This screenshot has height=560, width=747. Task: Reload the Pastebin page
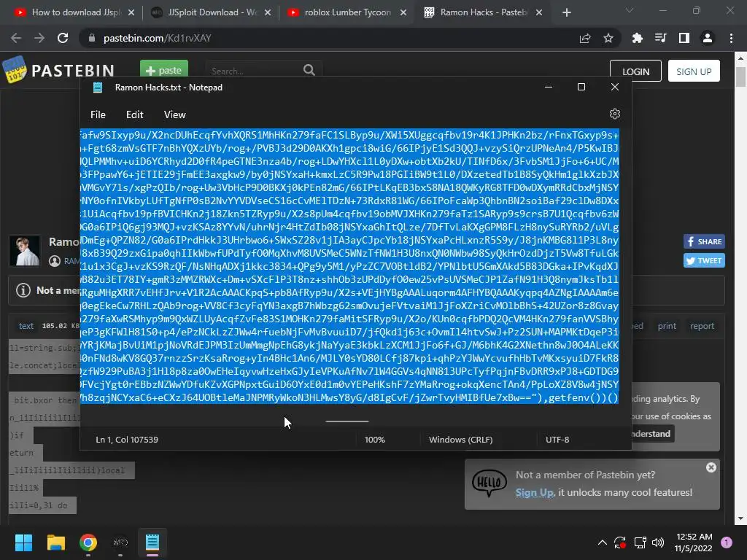pos(63,38)
